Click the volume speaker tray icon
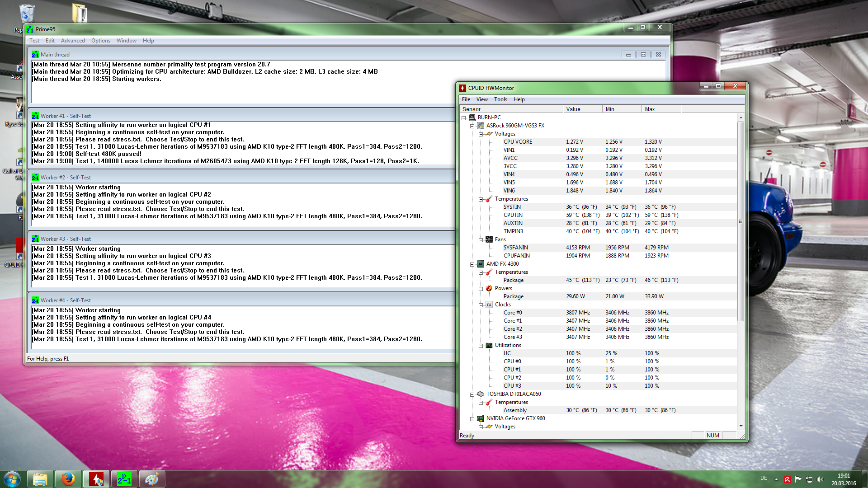868x488 pixels. (820, 479)
